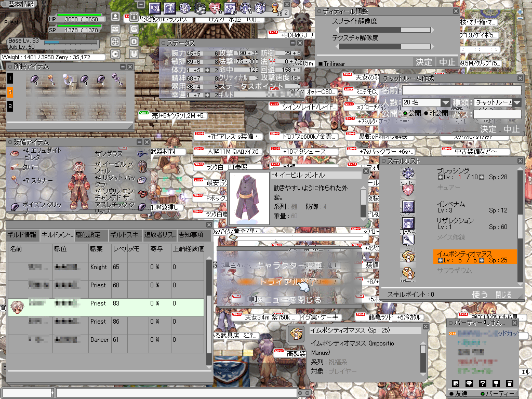This screenshot has height=399, width=532.
Task: Click the party chat bubble icon
Action: [469, 383]
